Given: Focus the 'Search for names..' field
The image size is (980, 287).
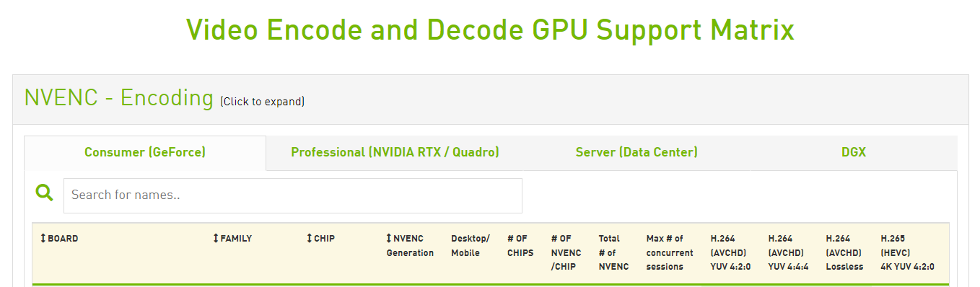Looking at the screenshot, I should point(293,195).
